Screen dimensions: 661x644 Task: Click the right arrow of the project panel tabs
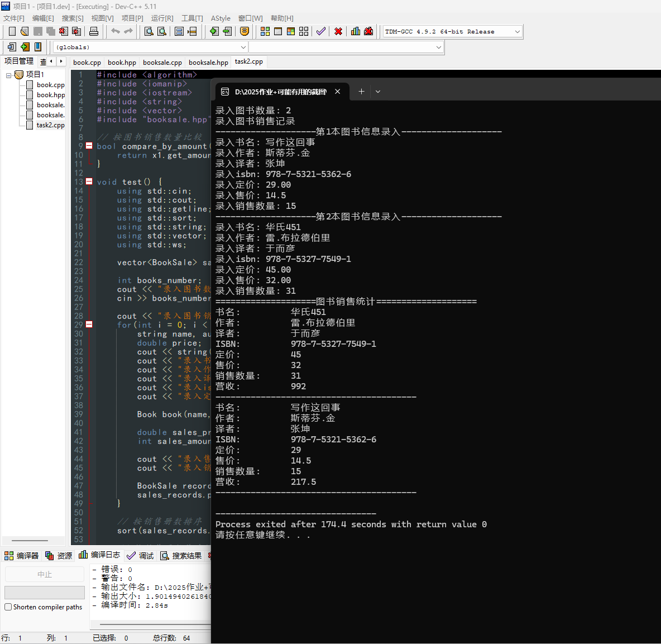(x=61, y=61)
